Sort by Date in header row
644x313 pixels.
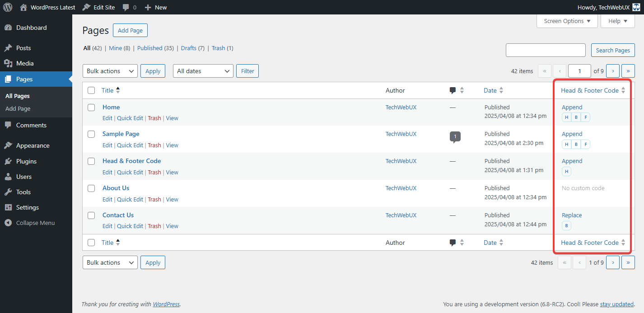[x=493, y=90]
